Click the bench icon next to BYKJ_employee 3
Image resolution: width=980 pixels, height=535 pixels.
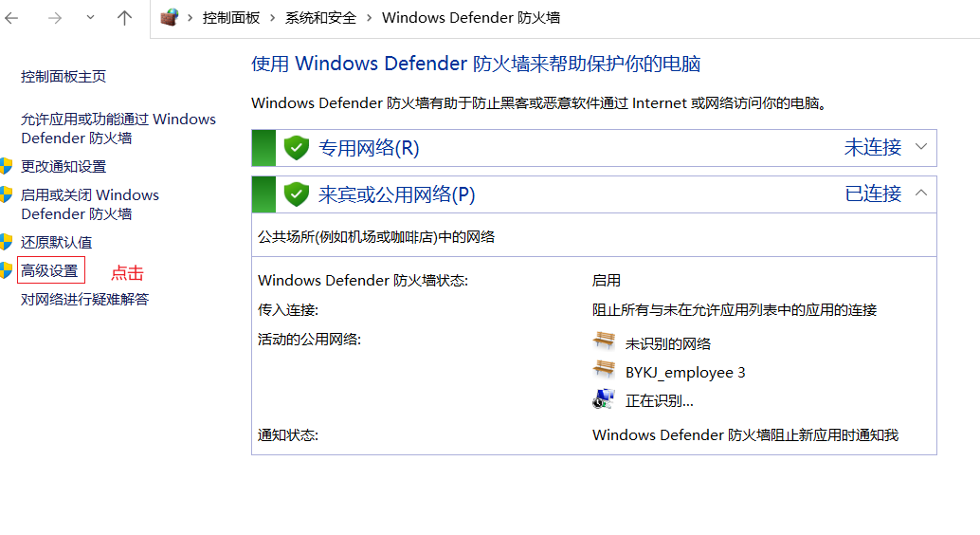tap(604, 371)
